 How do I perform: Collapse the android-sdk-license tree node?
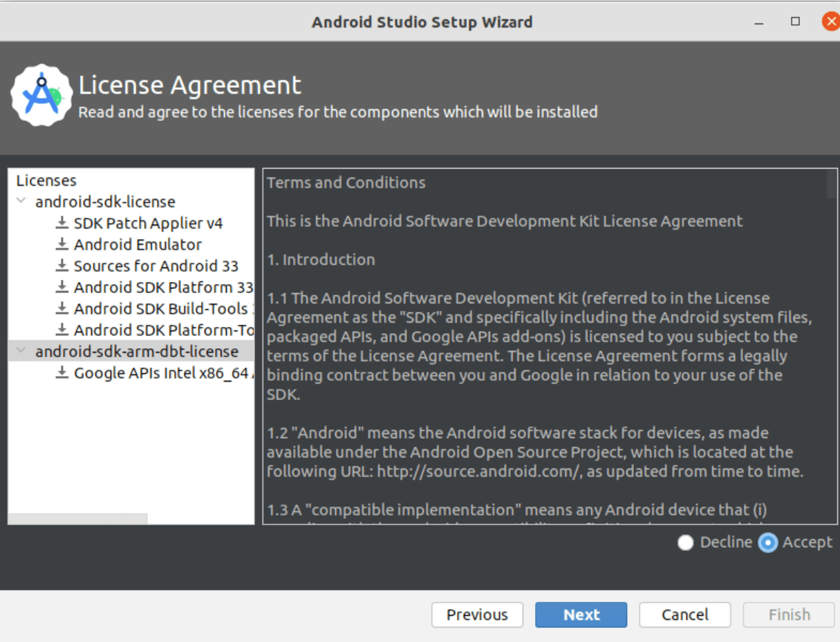21,202
